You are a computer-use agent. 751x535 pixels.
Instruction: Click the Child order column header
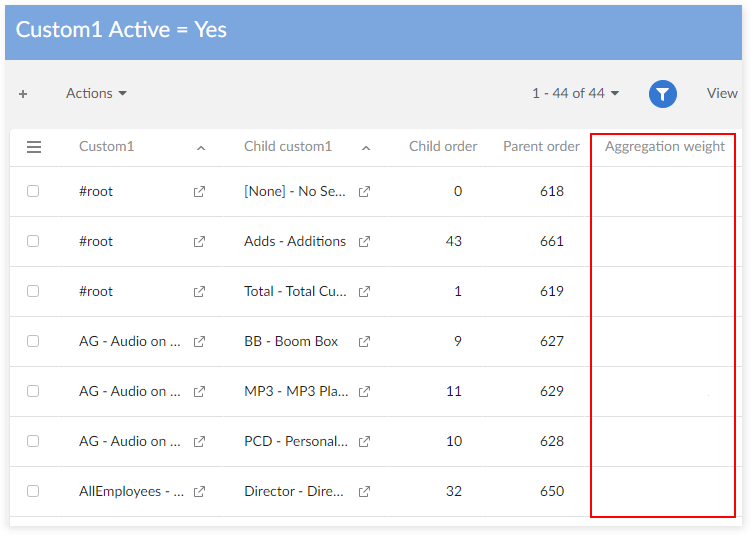443,147
